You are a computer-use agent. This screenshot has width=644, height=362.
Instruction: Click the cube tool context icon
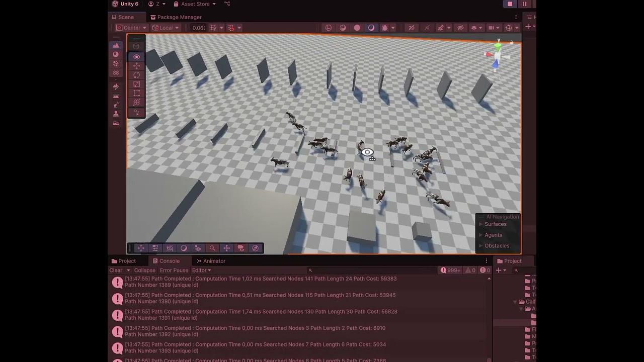(x=136, y=46)
